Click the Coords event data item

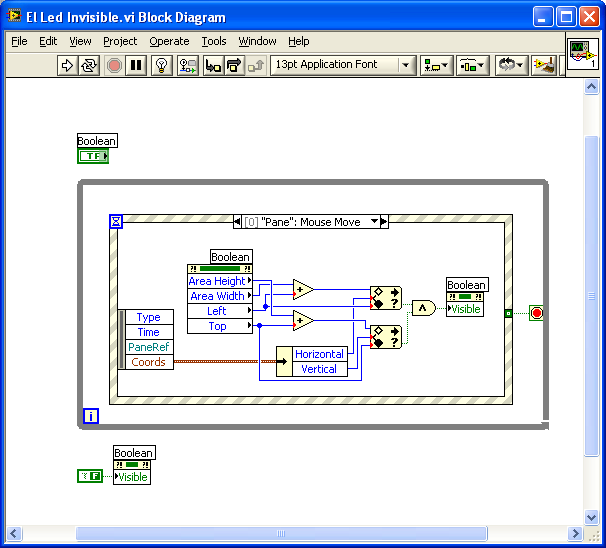pos(149,362)
